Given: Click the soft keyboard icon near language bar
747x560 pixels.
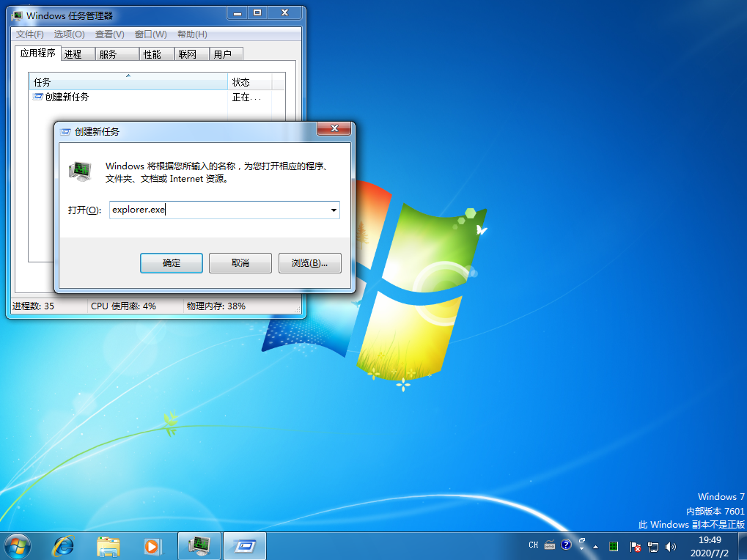Looking at the screenshot, I should click(x=550, y=545).
